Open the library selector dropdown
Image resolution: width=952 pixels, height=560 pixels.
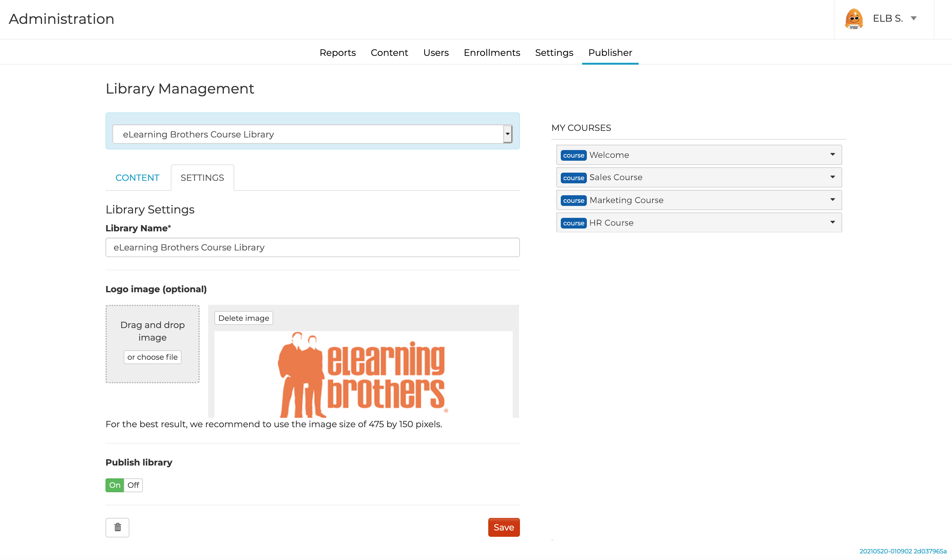click(x=507, y=134)
